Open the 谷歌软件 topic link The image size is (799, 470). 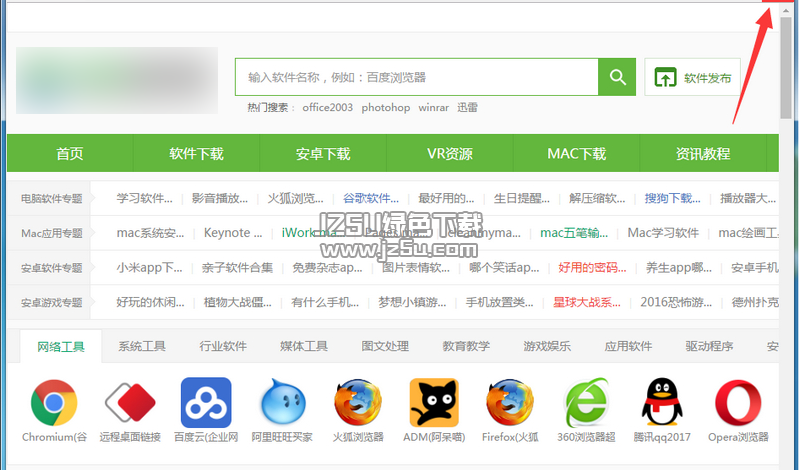[371, 198]
